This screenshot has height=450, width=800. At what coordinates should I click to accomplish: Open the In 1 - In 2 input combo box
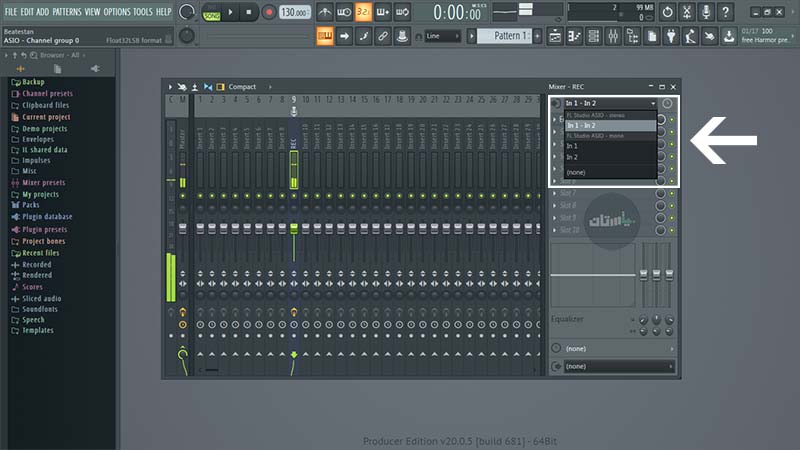pos(610,104)
